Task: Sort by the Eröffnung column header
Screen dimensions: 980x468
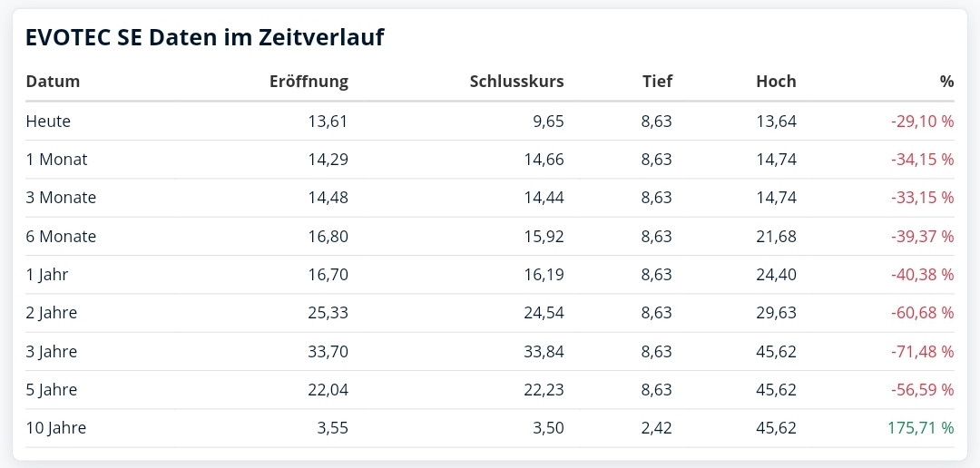Action: coord(309,82)
